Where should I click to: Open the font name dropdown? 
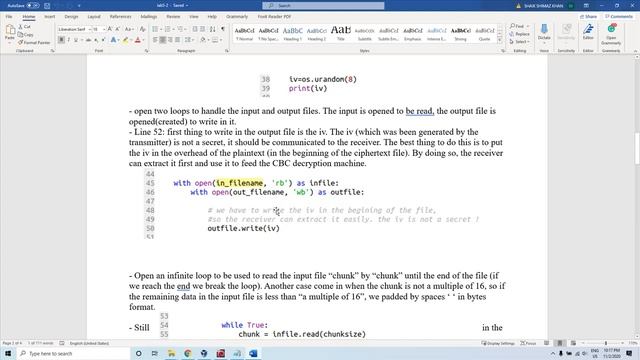point(90,29)
